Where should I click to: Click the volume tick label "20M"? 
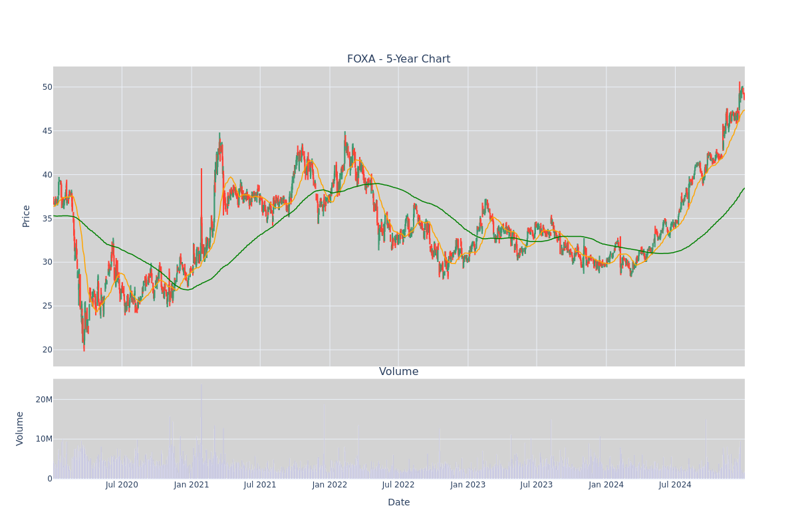[x=44, y=400]
